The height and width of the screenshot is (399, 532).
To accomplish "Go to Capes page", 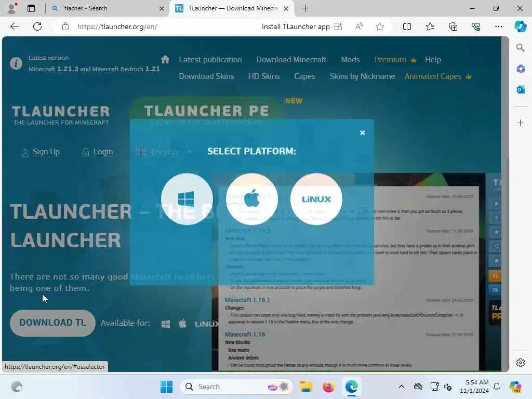I will pos(304,76).
